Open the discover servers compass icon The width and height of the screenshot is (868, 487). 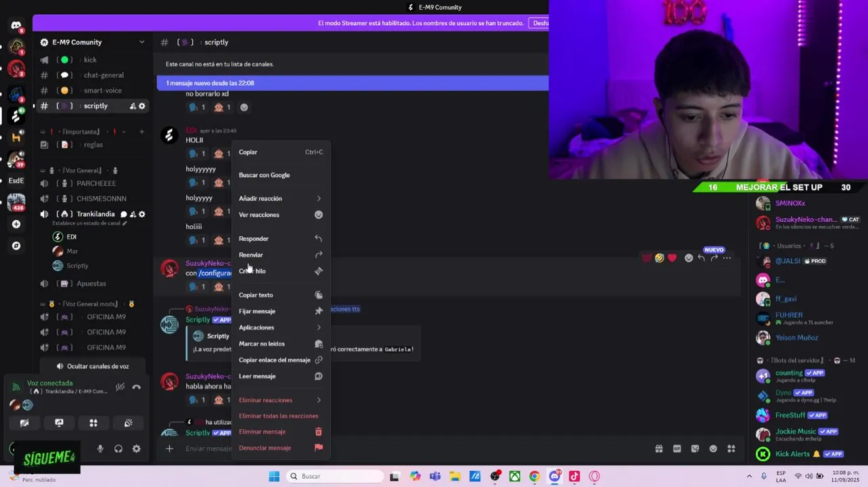click(x=16, y=246)
